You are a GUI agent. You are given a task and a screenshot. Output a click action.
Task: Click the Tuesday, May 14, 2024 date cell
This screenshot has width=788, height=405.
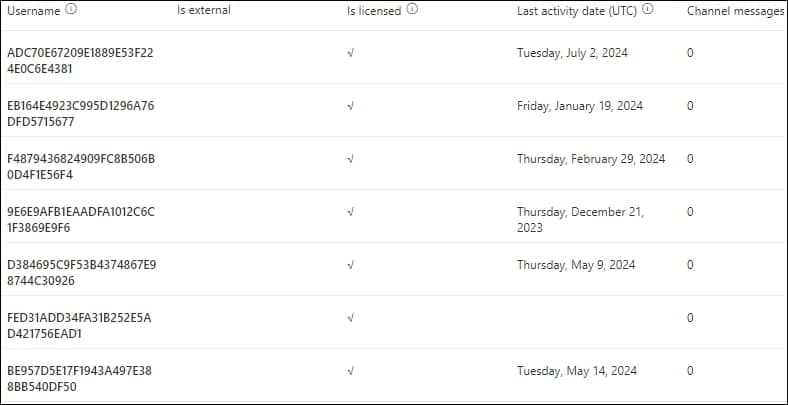(x=577, y=371)
